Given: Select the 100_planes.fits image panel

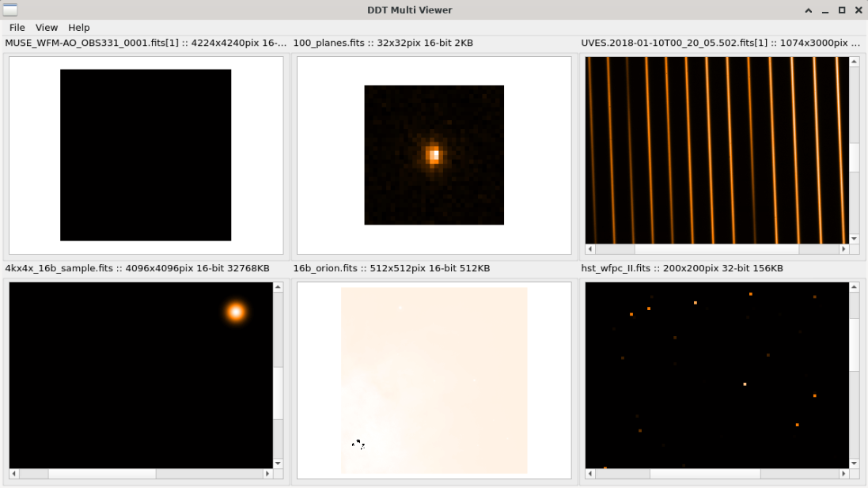Looking at the screenshot, I should [434, 154].
